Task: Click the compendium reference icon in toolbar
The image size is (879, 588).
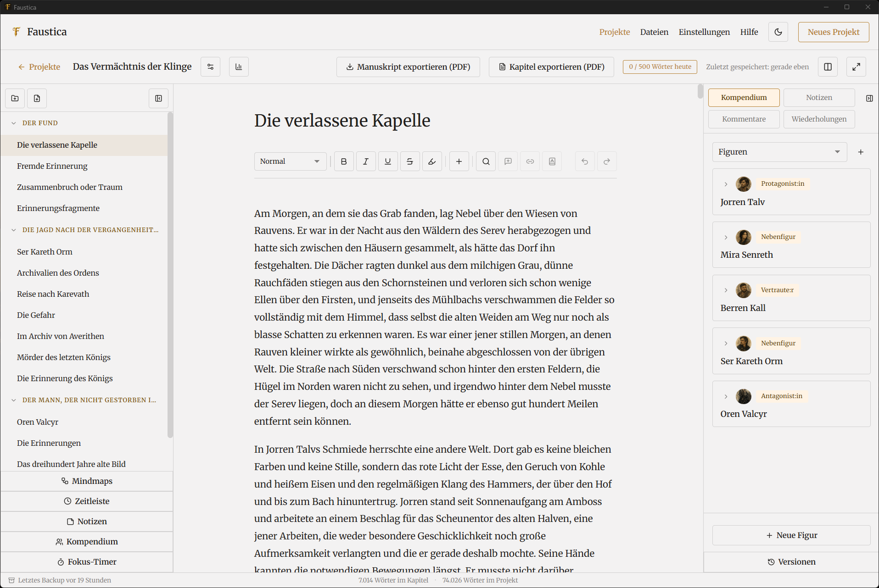Action: tap(552, 161)
